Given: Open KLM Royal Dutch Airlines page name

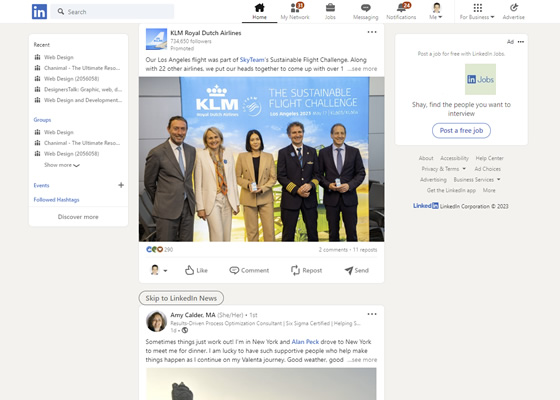Looking at the screenshot, I should (x=206, y=33).
